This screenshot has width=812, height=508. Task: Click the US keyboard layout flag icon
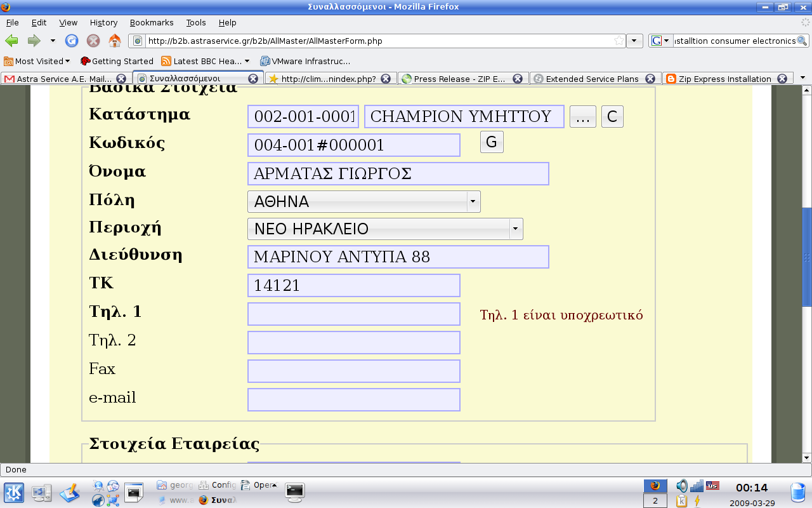(x=712, y=485)
